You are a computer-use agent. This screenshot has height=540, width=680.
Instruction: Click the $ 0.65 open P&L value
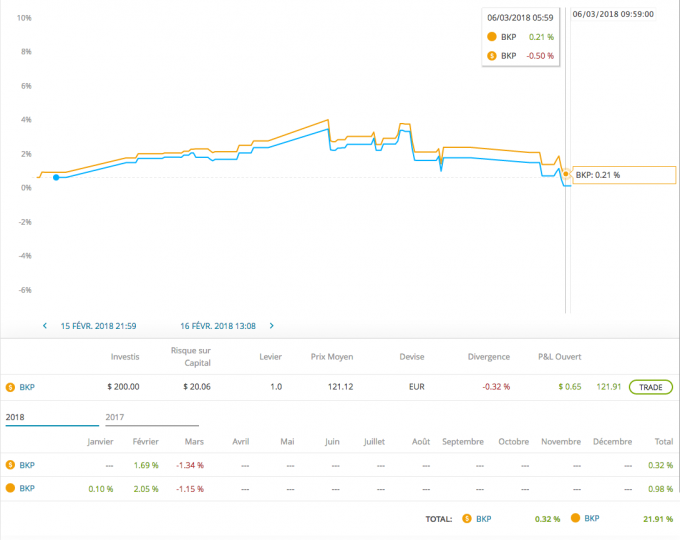570,387
